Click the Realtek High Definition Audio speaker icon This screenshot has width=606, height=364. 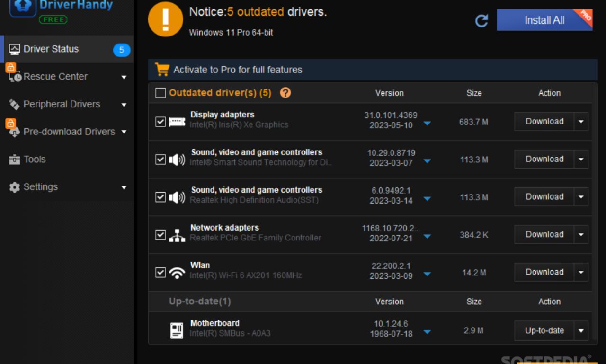click(177, 197)
